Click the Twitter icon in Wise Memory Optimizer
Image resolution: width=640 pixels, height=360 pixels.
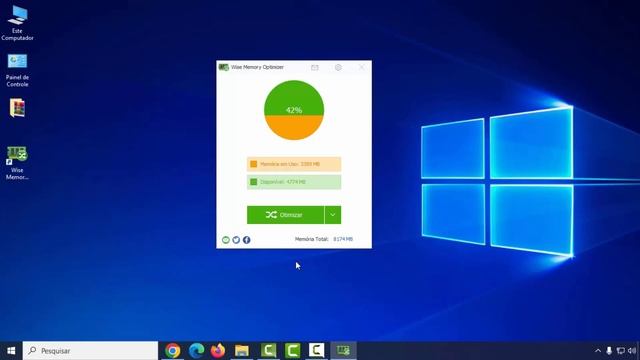pos(236,240)
